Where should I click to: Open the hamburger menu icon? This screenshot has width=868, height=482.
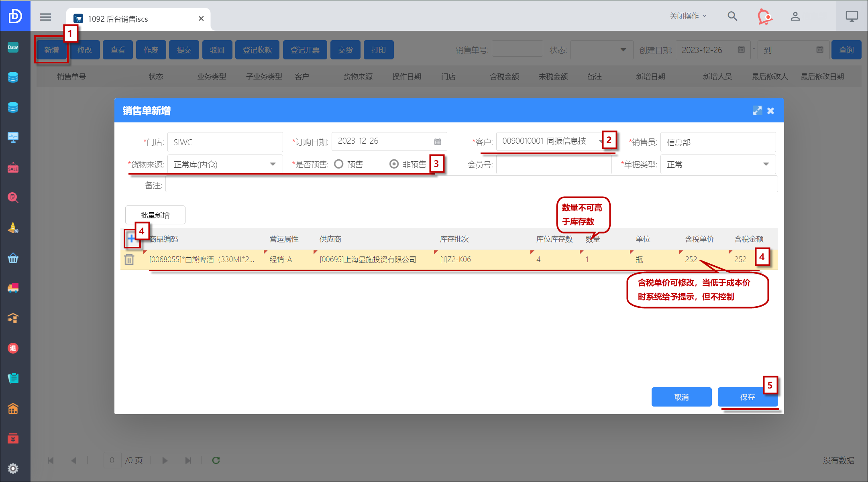45,17
